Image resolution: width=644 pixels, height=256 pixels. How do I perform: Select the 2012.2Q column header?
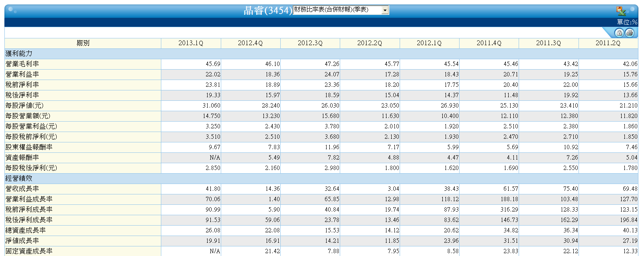click(x=370, y=43)
